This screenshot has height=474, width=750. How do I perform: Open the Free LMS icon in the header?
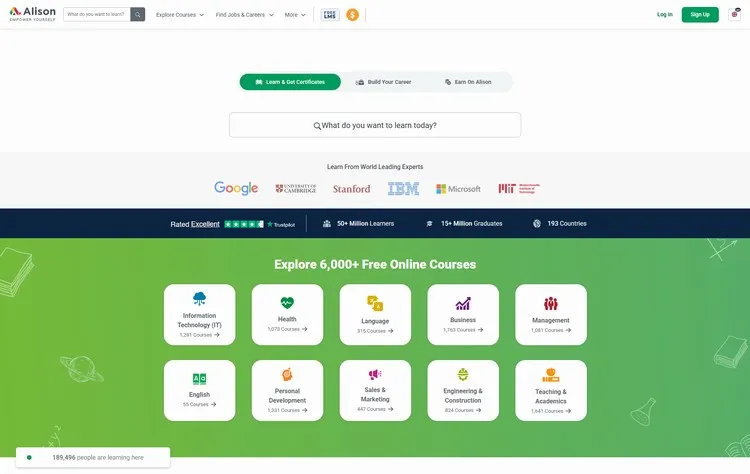pos(330,15)
